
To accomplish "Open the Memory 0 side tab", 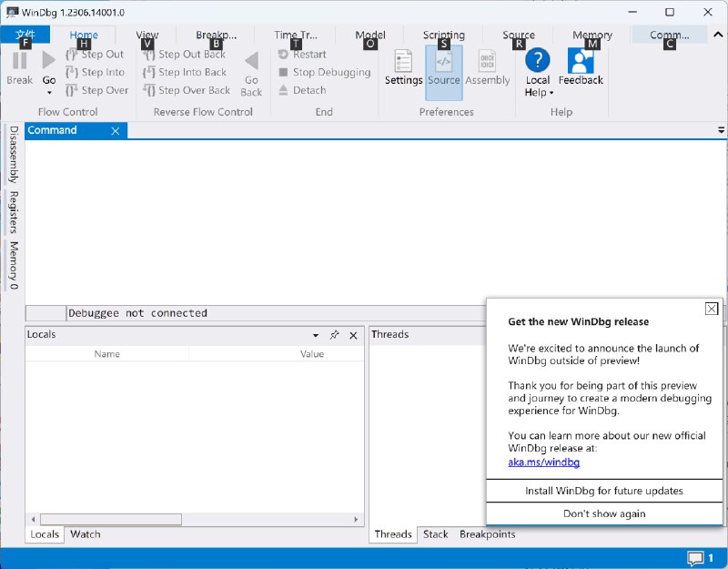I will point(14,265).
